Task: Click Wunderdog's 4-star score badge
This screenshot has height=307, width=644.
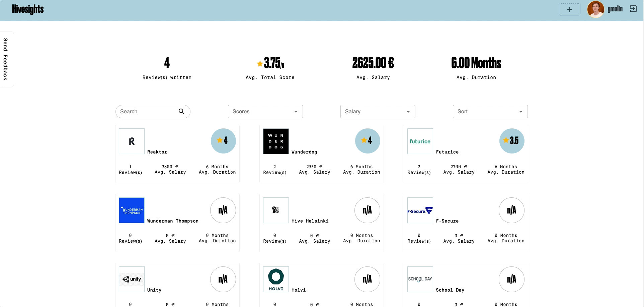Action: 368,141
